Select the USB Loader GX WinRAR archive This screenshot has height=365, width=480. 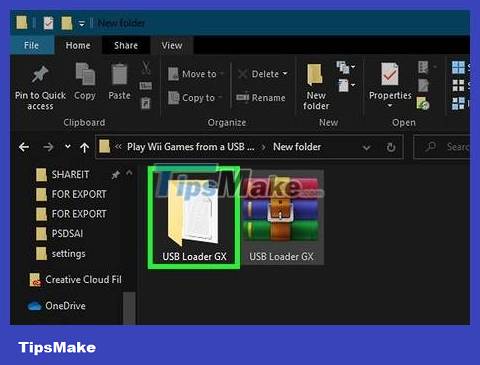click(281, 217)
